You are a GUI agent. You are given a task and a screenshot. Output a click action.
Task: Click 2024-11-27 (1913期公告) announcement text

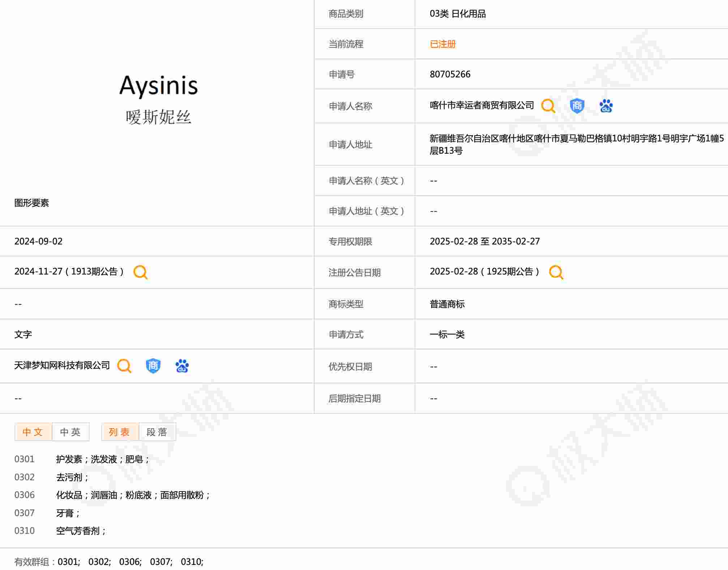coord(69,271)
